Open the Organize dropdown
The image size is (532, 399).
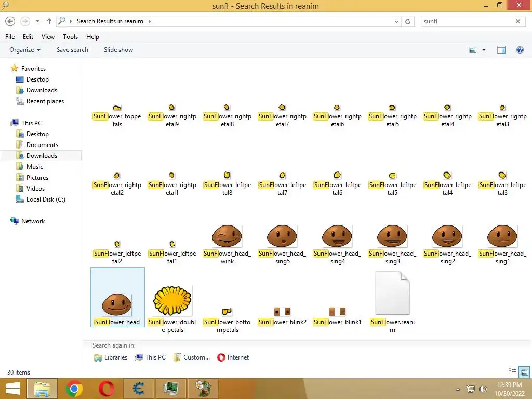tap(25, 50)
